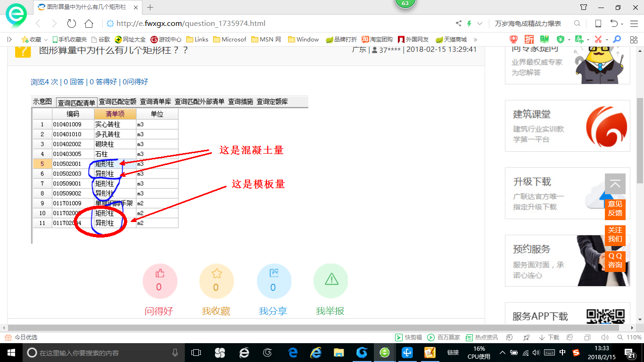Select the 查询匹配外部清单 tab
Image resolution: width=644 pixels, height=362 pixels.
coord(199,101)
